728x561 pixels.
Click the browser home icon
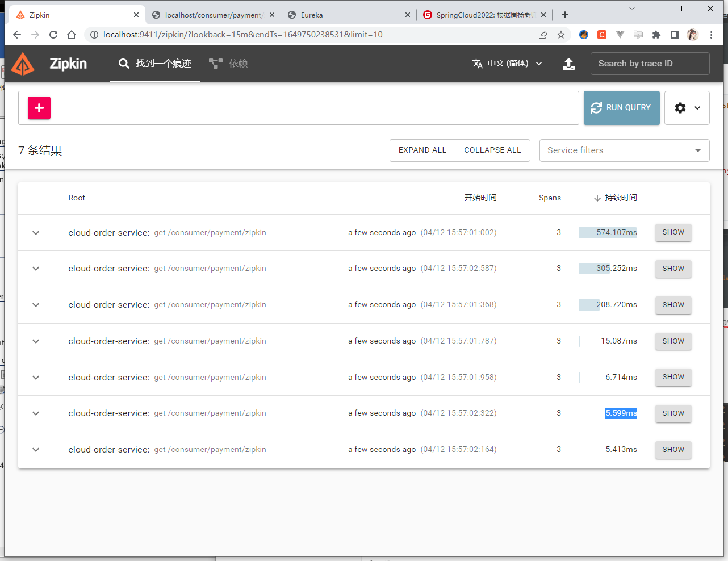72,35
